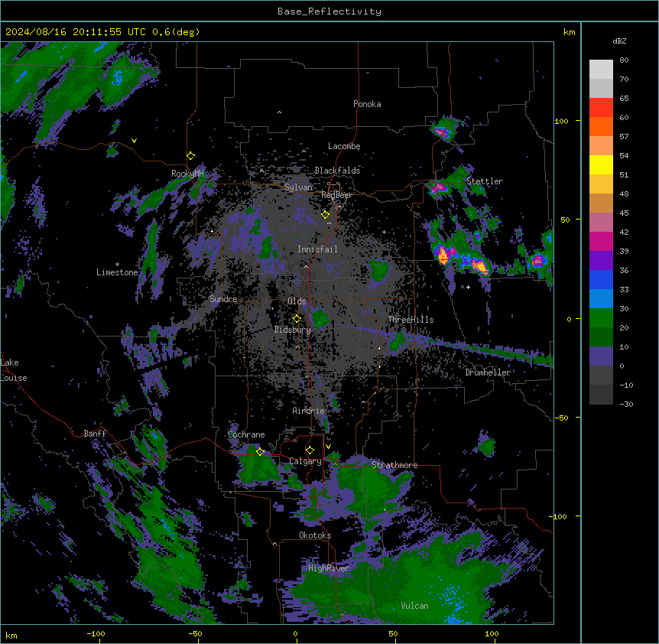Click the light blue 30-33 dBZ swatch
This screenshot has height=644, width=659.
pos(601,299)
